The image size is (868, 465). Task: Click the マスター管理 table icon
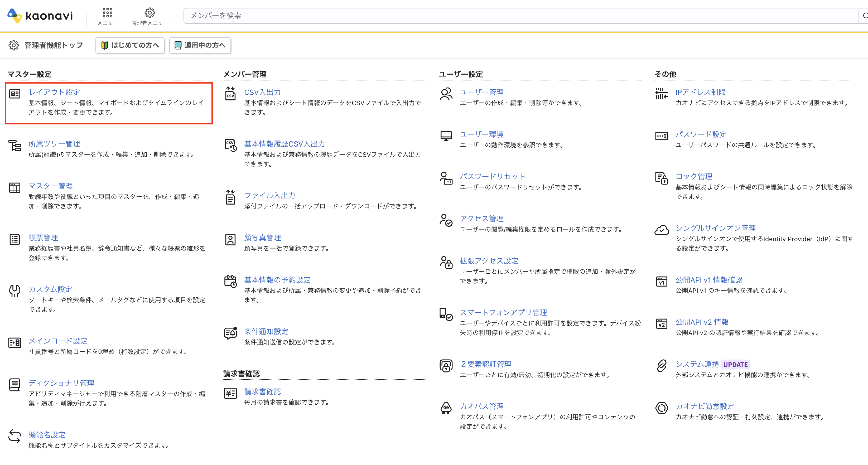tap(15, 187)
